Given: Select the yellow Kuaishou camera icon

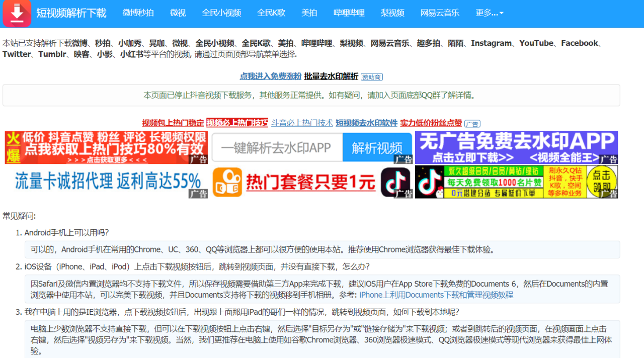Looking at the screenshot, I should pos(227,183).
